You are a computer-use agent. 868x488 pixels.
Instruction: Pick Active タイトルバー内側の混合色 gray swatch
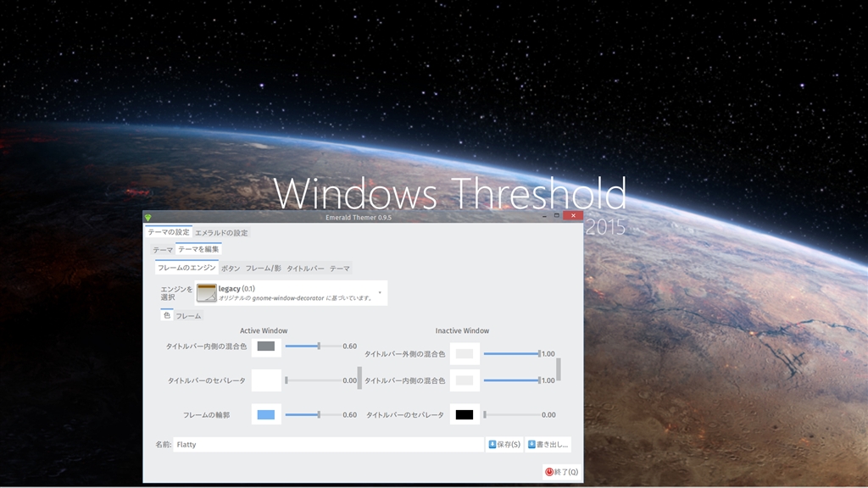click(266, 347)
